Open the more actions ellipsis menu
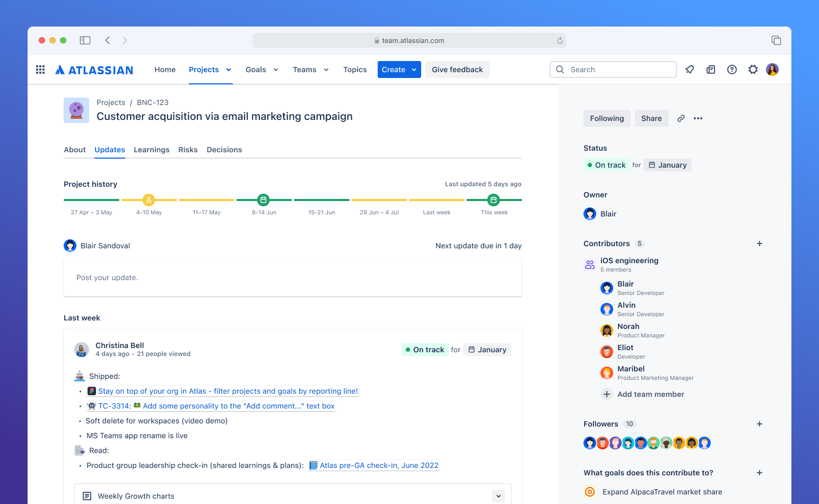Screen dimensions: 819x504 [x=698, y=118]
